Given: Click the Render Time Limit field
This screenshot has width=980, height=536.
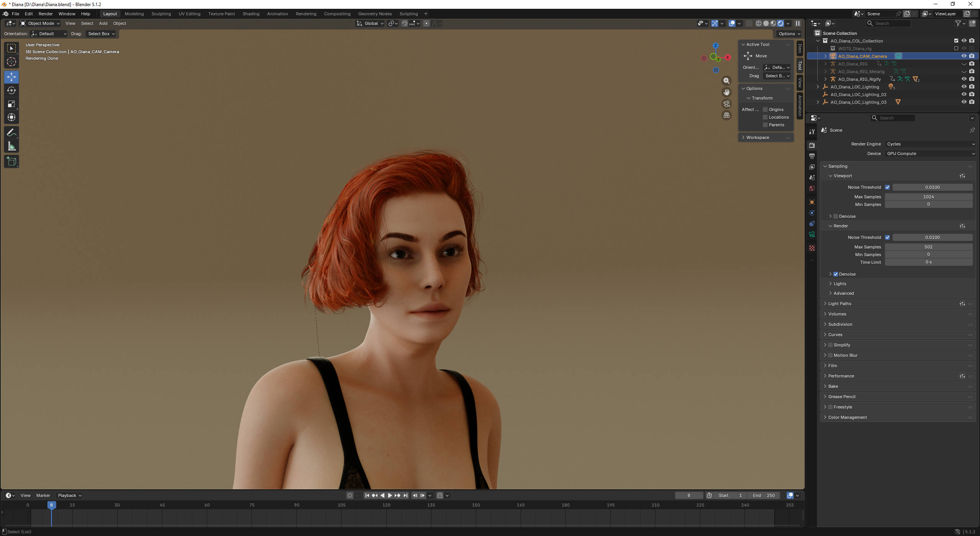Looking at the screenshot, I should pyautogui.click(x=928, y=262).
